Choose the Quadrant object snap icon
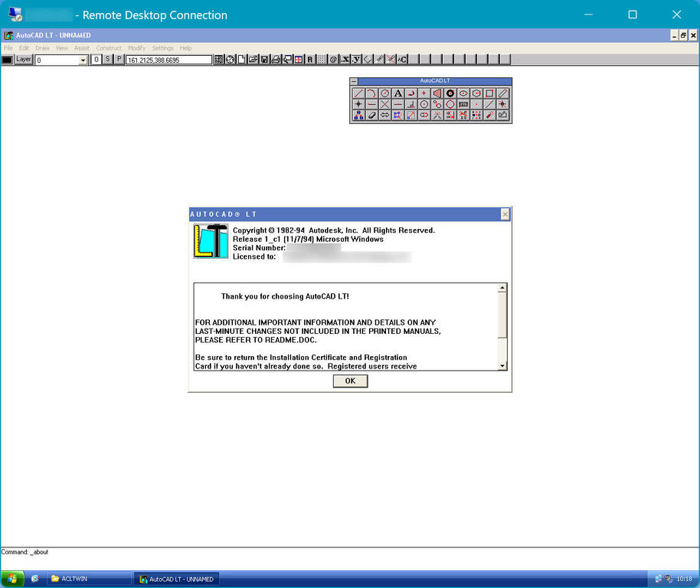Image resolution: width=700 pixels, height=588 pixels. [x=450, y=104]
